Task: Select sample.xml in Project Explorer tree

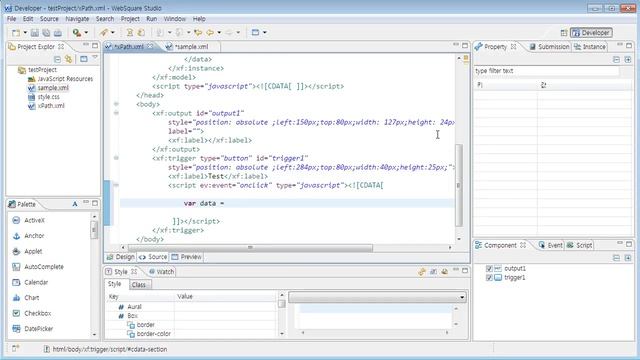Action: 53,88
